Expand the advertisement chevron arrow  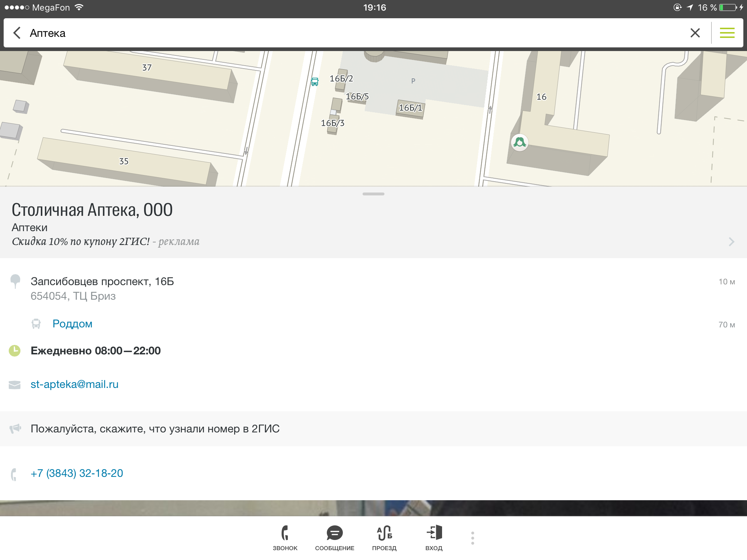731,242
